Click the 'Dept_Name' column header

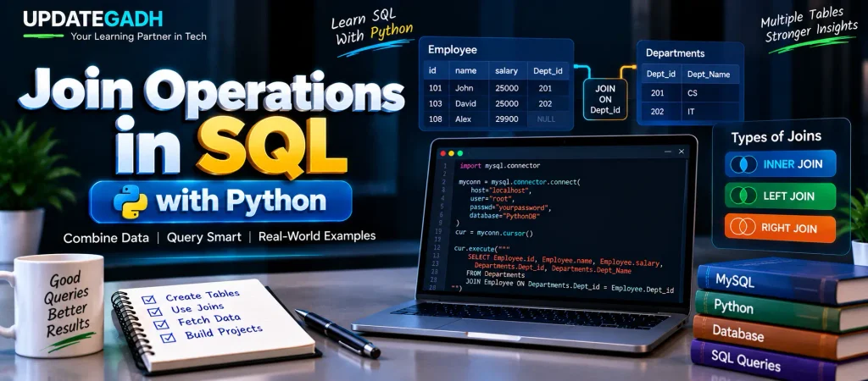point(709,75)
